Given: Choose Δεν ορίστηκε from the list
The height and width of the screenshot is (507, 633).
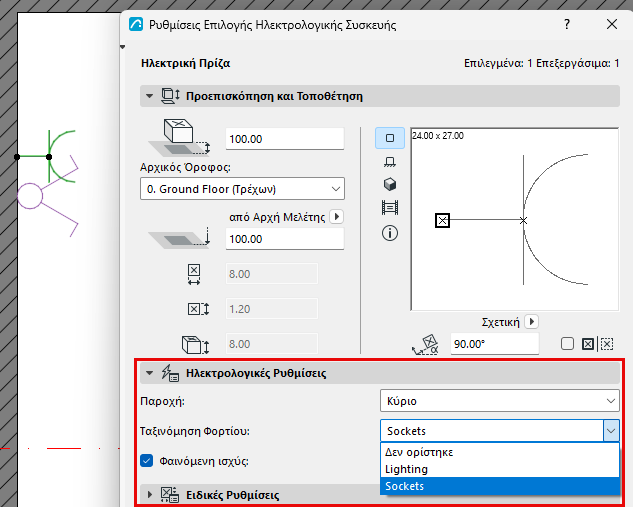Looking at the screenshot, I should (x=499, y=452).
